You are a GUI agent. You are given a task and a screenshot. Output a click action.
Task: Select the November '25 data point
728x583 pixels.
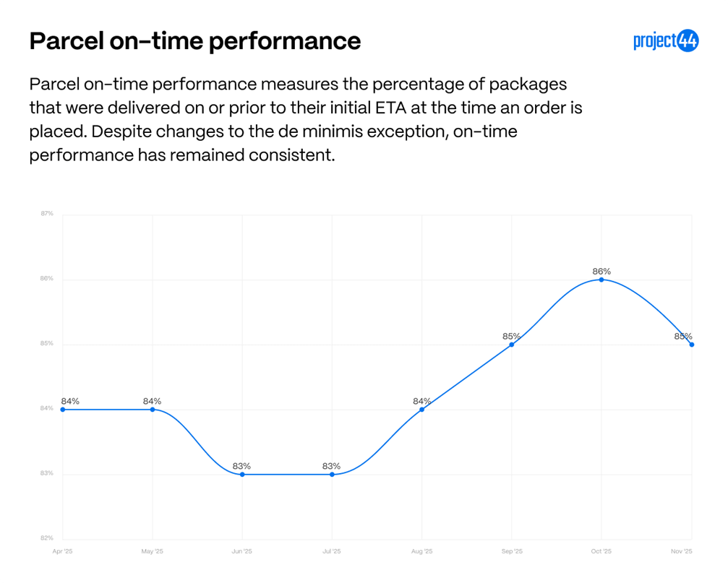click(692, 345)
